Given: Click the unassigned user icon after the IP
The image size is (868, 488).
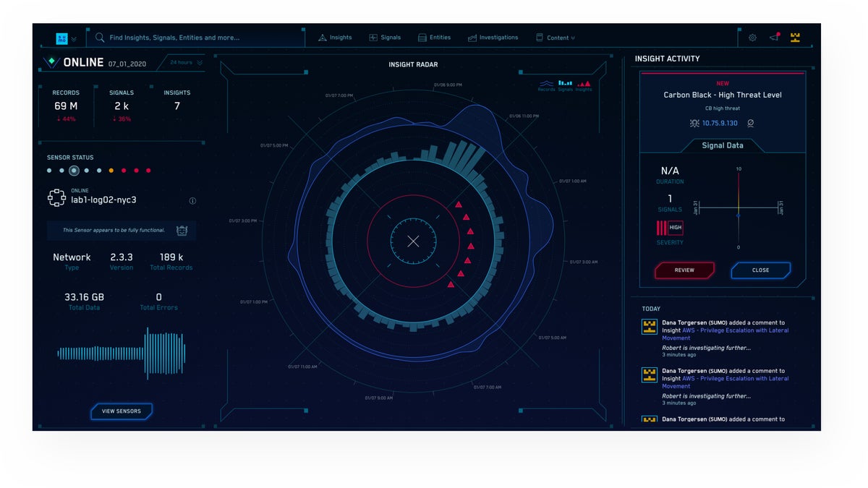Looking at the screenshot, I should pyautogui.click(x=750, y=123).
